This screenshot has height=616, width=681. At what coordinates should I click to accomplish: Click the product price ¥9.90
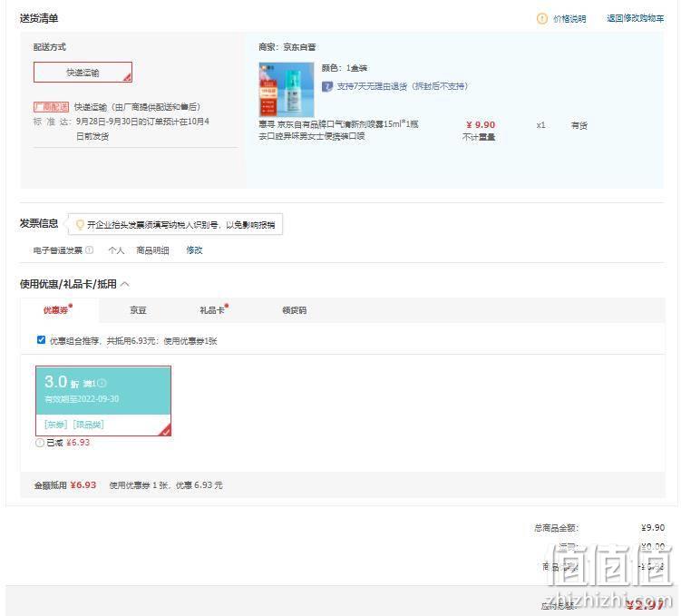(481, 124)
